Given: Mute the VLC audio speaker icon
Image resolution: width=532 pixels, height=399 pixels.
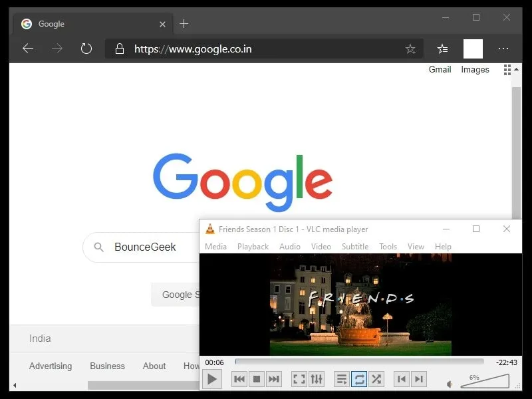Looking at the screenshot, I should (x=450, y=384).
